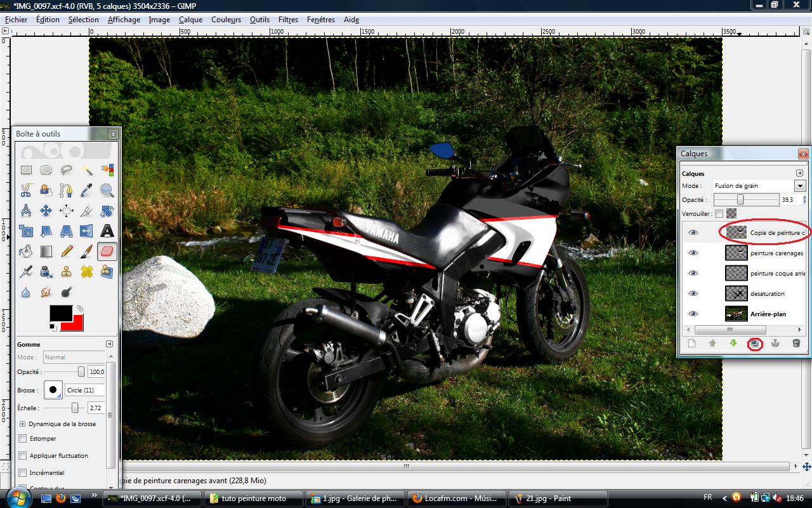This screenshot has height=508, width=812.
Task: Open the Calque menu
Action: (x=190, y=20)
